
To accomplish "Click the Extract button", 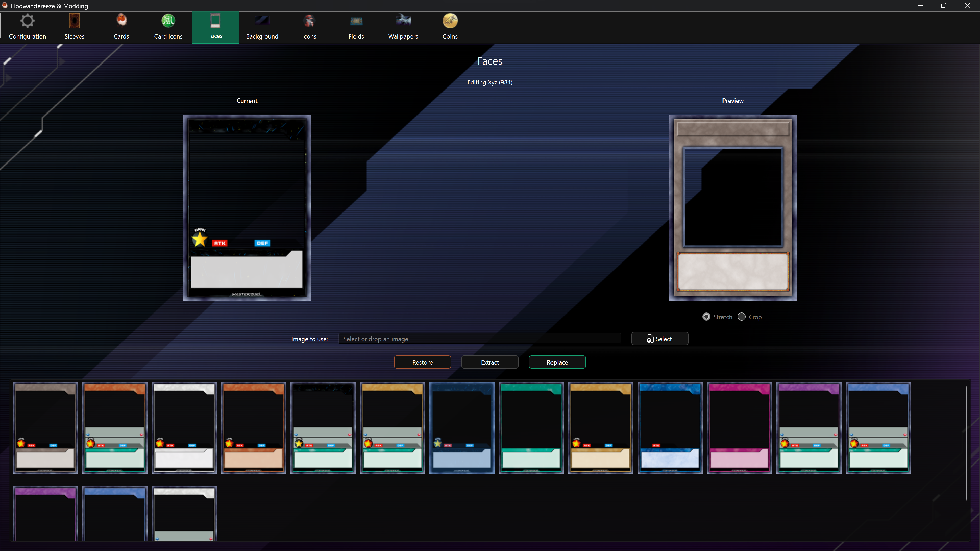I will pyautogui.click(x=490, y=362).
